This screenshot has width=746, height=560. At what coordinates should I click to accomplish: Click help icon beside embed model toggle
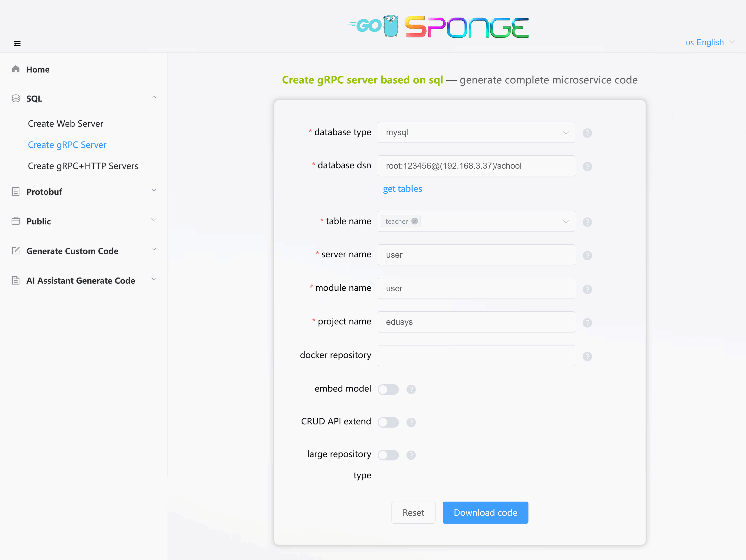[411, 389]
